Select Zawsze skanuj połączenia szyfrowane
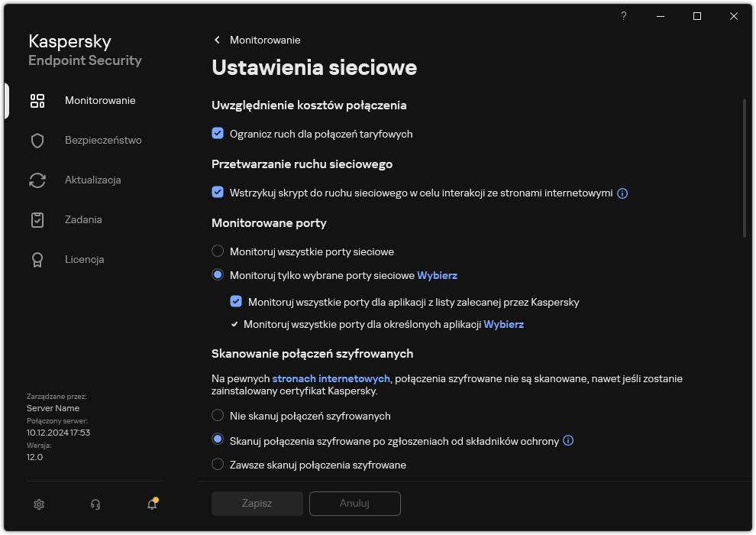Image resolution: width=756 pixels, height=535 pixels. pyautogui.click(x=218, y=464)
